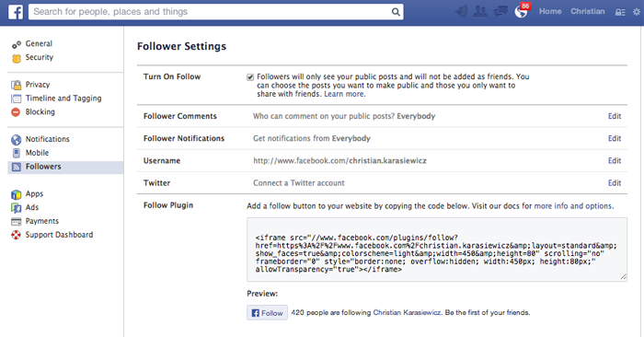Open the settings gear icon in top bar
The width and height of the screenshot is (644, 337).
[637, 12]
